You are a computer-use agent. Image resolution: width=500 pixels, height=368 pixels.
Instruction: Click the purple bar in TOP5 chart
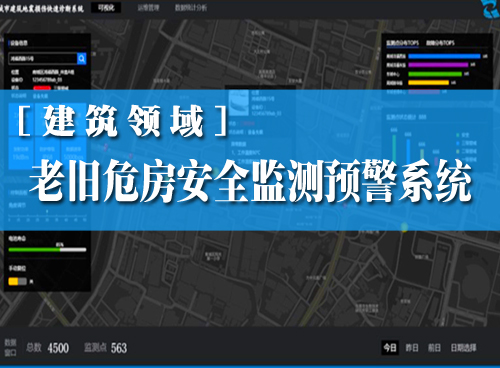(438, 65)
